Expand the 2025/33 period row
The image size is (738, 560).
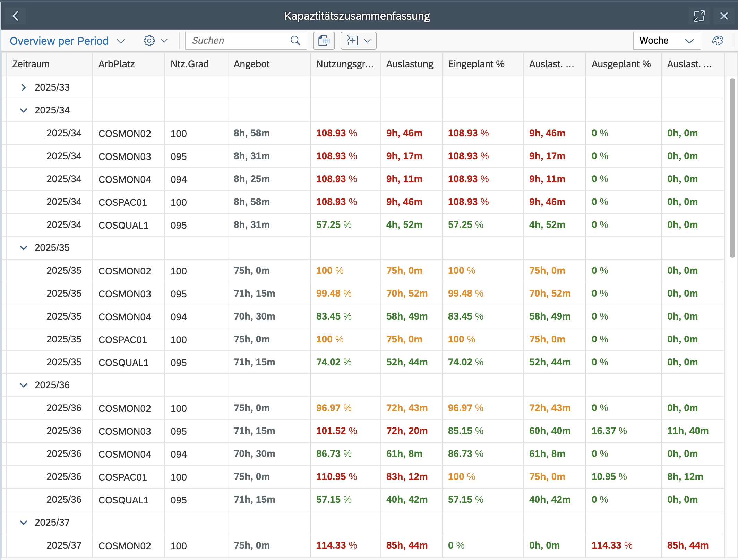pyautogui.click(x=23, y=87)
